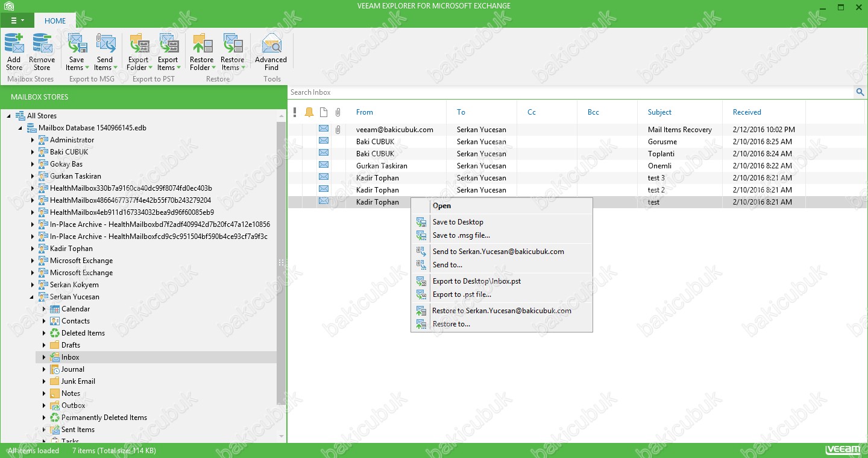The image size is (868, 458).
Task: Sort messages by Subject column header
Action: tap(659, 112)
